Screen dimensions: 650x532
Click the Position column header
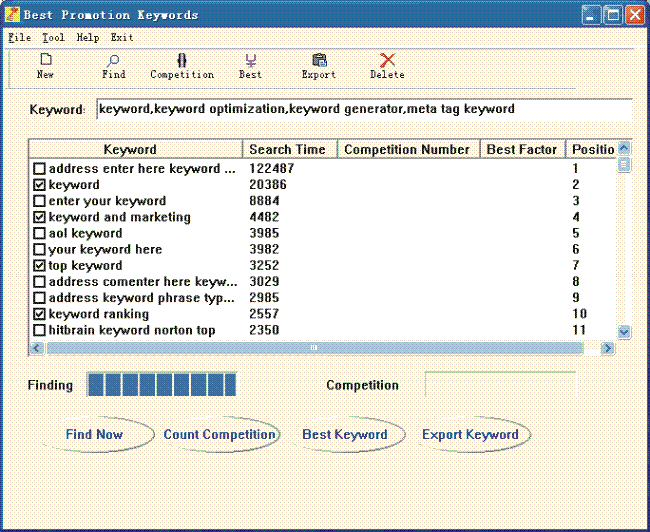coord(592,149)
